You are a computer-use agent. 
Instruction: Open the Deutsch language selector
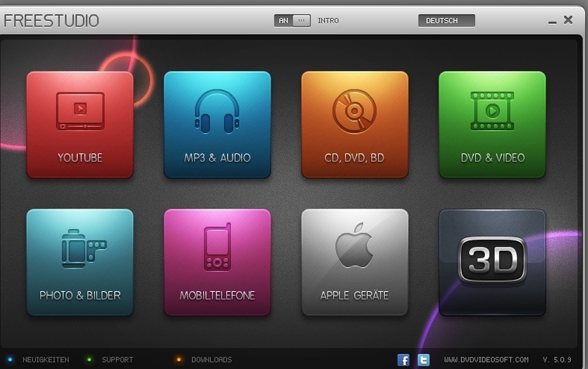[x=446, y=21]
